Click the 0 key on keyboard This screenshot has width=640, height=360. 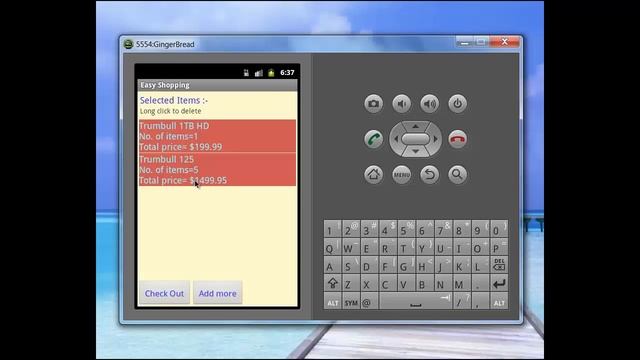pos(499,229)
